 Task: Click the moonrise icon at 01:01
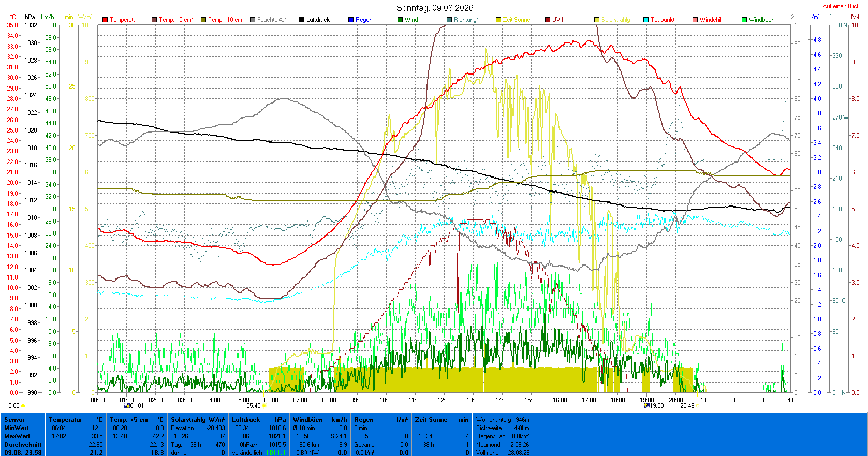(x=127, y=406)
